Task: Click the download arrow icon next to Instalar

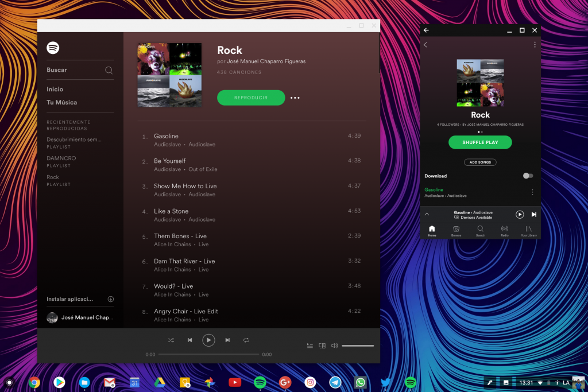Action: coord(111,299)
